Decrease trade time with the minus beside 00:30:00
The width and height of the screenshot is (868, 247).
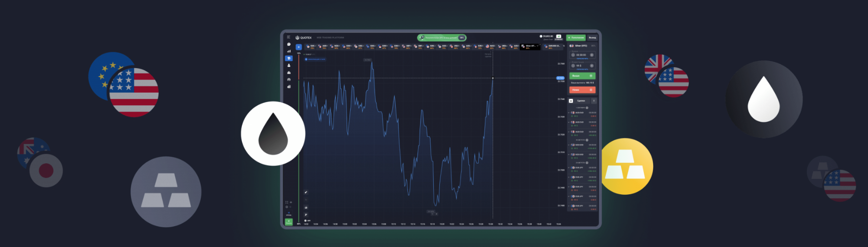point(573,55)
